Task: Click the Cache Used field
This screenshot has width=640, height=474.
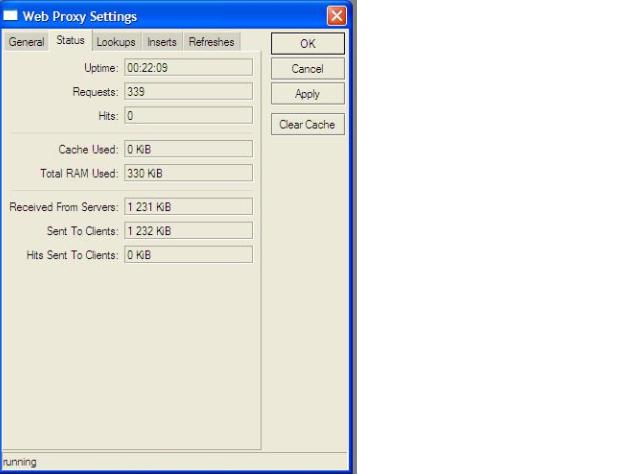Action: pos(189,149)
